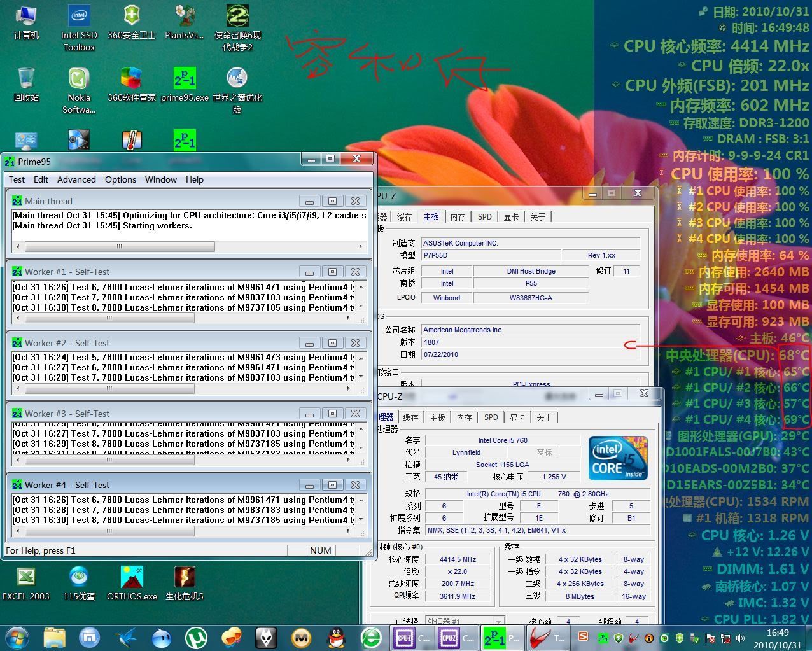Launch prime95.exe from the desktop
Viewport: 812px width, 651px height.
coord(185,84)
